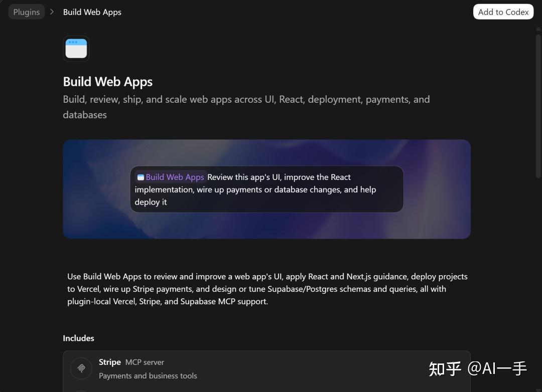The width and height of the screenshot is (542, 392).
Task: Click the Build Web Apps chip in prompt
Action: [171, 177]
